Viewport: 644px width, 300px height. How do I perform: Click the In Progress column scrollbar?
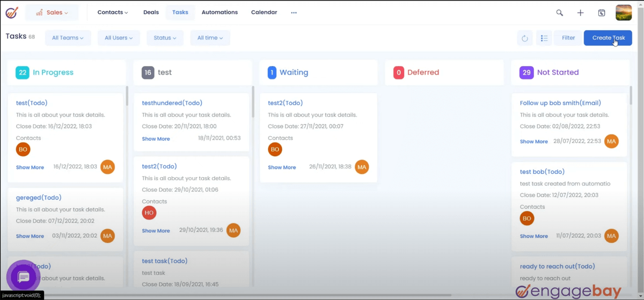coord(127,97)
